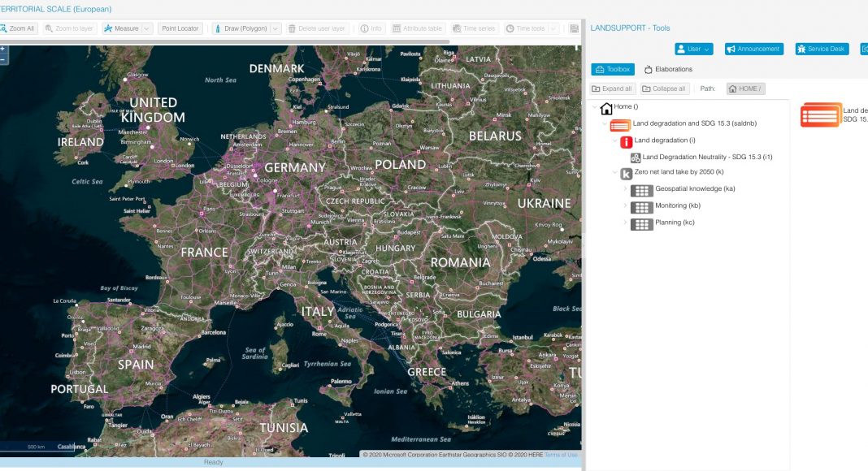The height and width of the screenshot is (471, 868).
Task: Open the Attribute table tool
Action: point(417,28)
